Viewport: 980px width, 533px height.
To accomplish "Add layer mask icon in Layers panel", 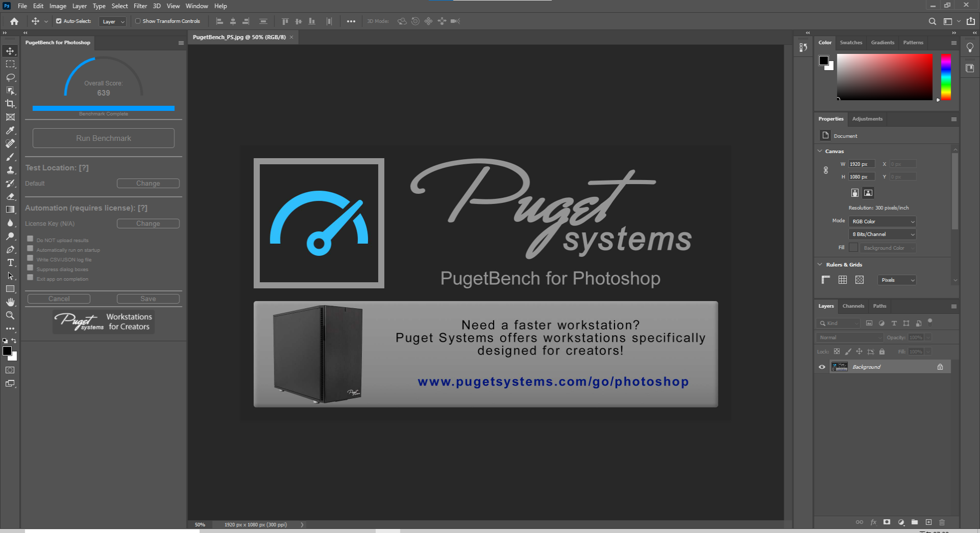I will [x=887, y=522].
